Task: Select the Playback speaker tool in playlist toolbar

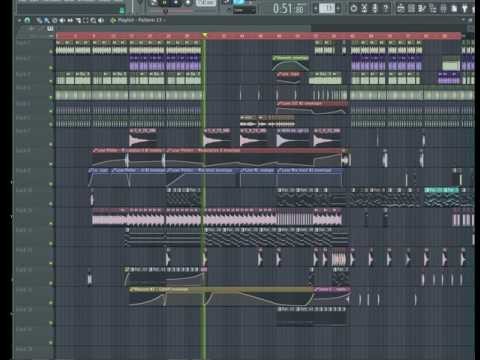Action: pyautogui.click(x=101, y=21)
